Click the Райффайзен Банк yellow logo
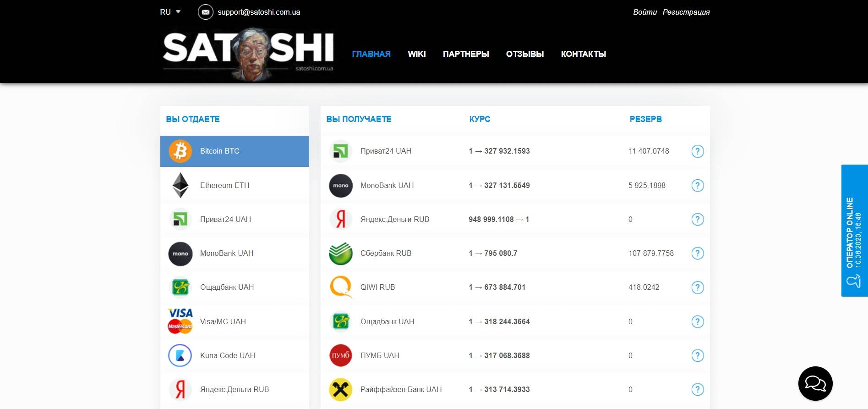Viewport: 868px width, 409px height. click(340, 389)
